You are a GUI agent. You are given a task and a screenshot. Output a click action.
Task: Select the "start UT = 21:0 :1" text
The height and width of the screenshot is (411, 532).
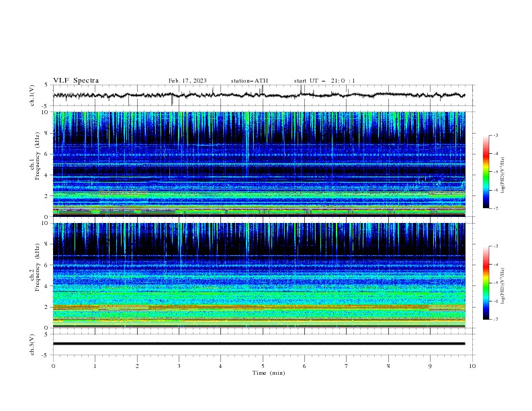[x=324, y=81]
